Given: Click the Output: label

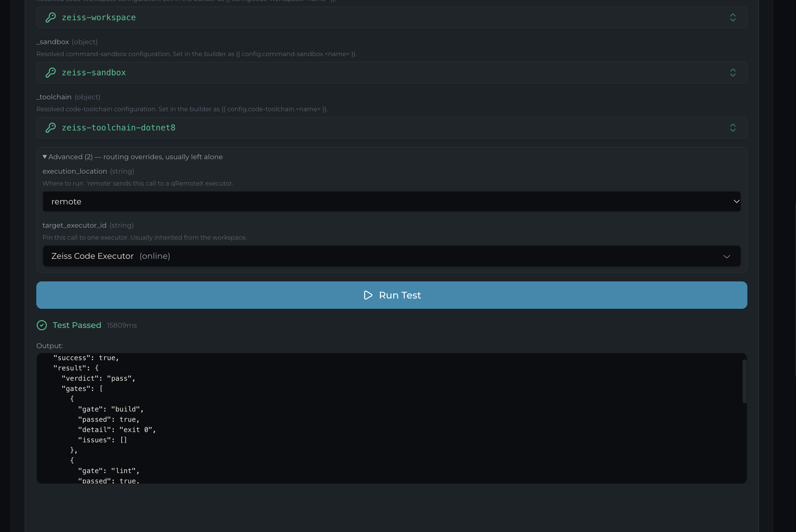Looking at the screenshot, I should (50, 346).
